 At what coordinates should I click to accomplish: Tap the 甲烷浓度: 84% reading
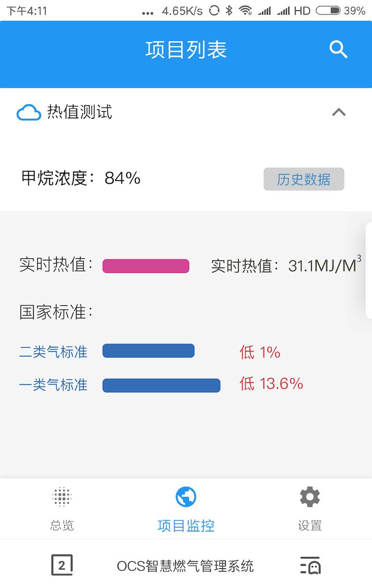click(81, 178)
